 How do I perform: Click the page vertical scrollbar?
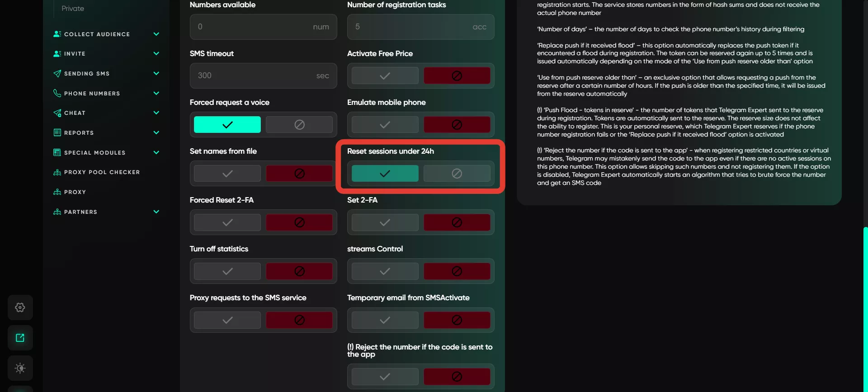coord(865,309)
